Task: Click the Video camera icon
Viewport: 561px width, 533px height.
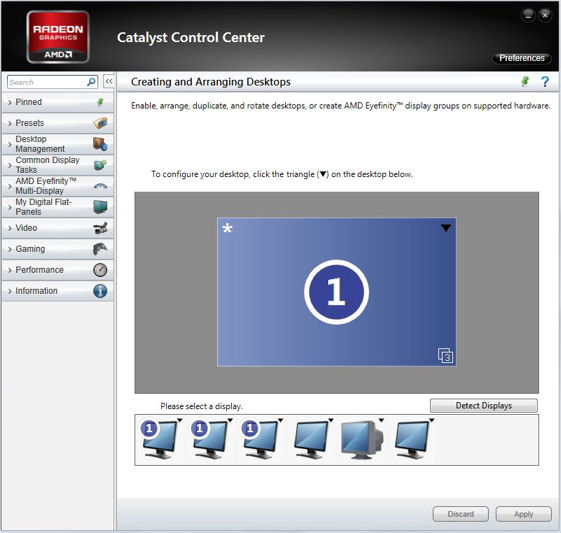Action: click(x=100, y=228)
